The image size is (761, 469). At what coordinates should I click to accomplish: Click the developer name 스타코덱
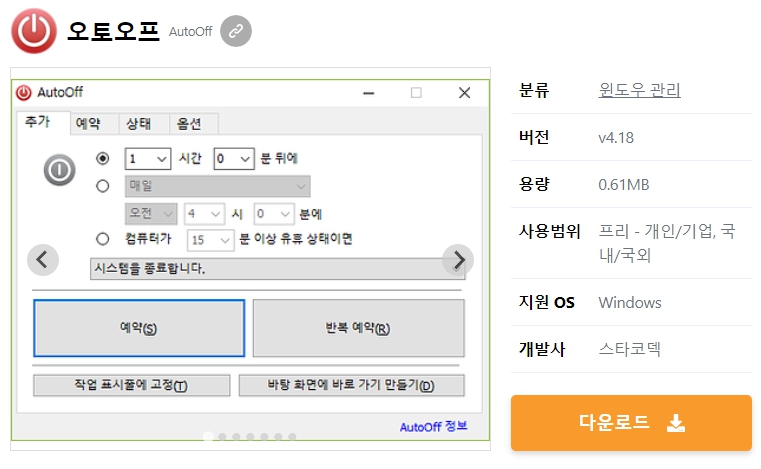[x=629, y=349]
